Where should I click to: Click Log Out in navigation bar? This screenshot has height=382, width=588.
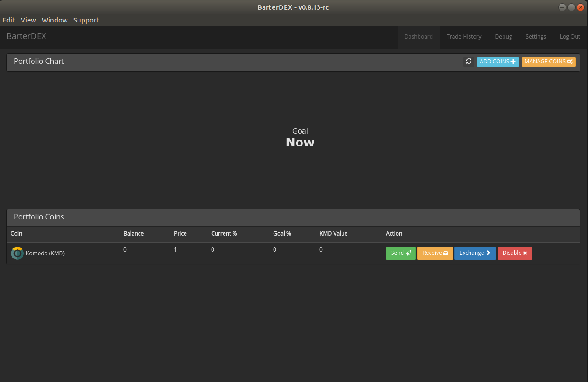click(570, 37)
